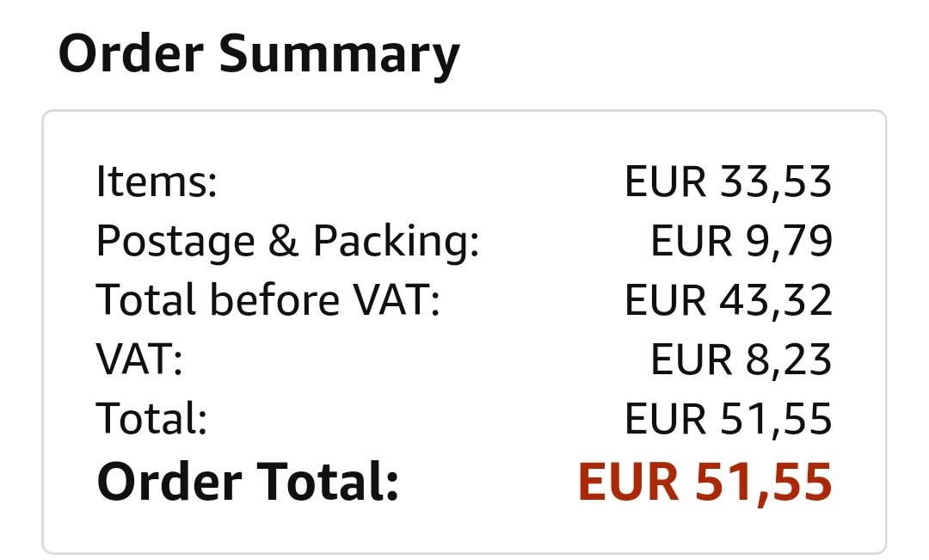Select the Postage & Packing label
Image resolution: width=929 pixels, height=560 pixels.
[287, 242]
